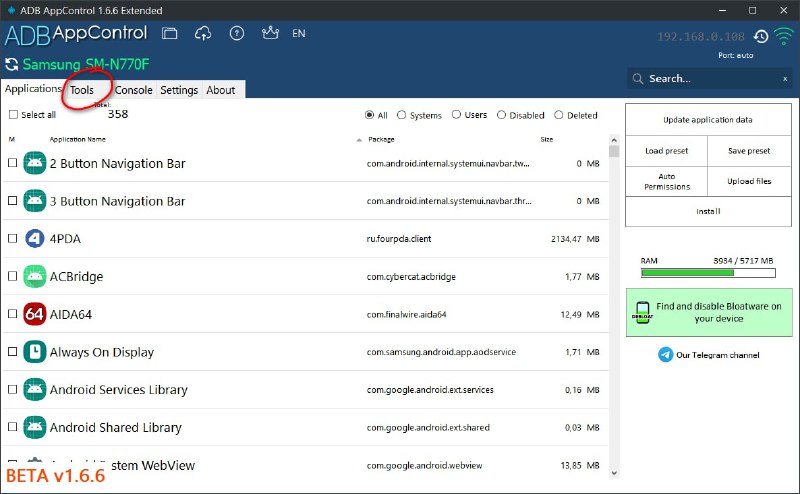Click the crown icon in header
800x494 pixels.
270,33
